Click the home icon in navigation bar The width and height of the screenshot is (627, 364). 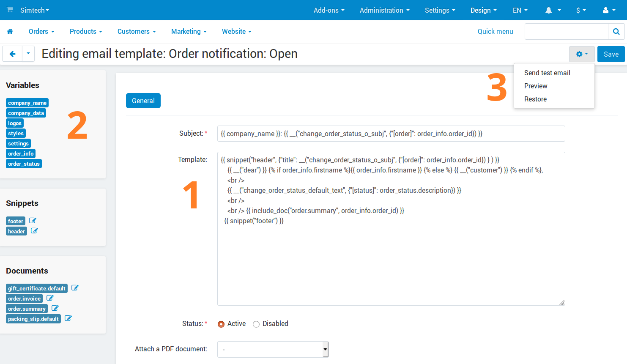10,31
